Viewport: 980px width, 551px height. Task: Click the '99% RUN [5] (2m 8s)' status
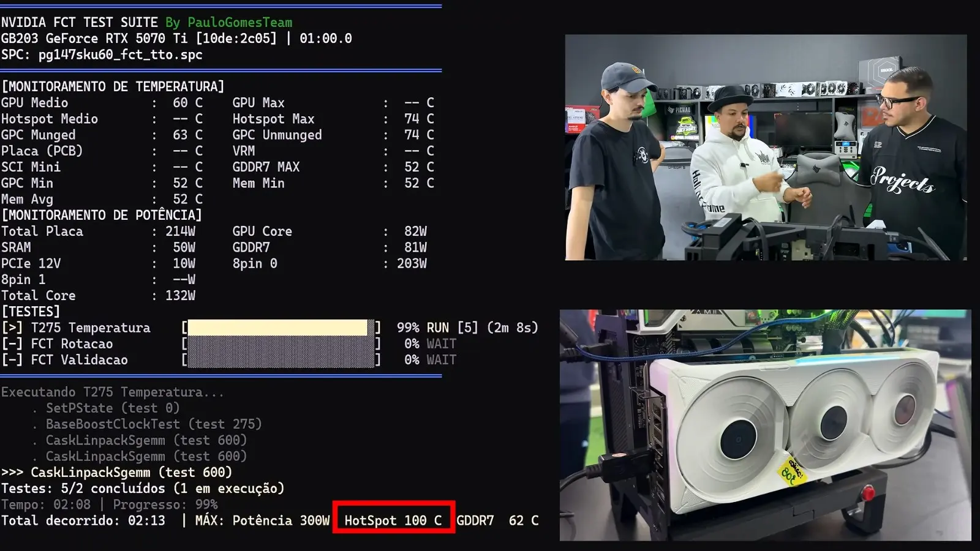tap(467, 328)
